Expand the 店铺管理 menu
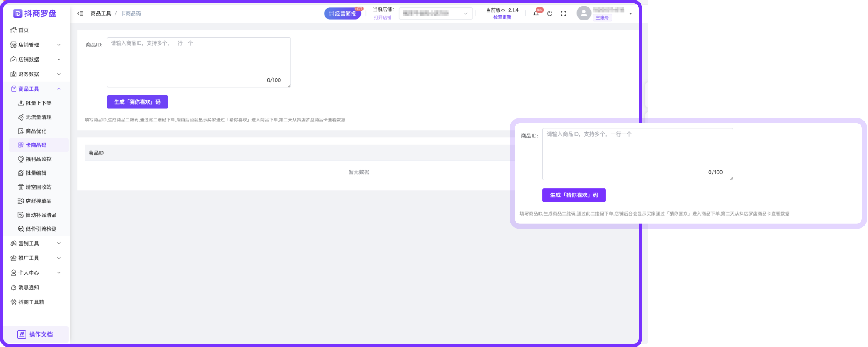The image size is (868, 347). pyautogui.click(x=36, y=45)
